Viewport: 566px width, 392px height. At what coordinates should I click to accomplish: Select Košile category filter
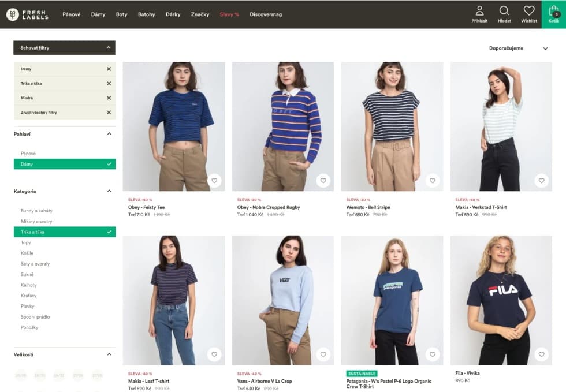click(27, 253)
